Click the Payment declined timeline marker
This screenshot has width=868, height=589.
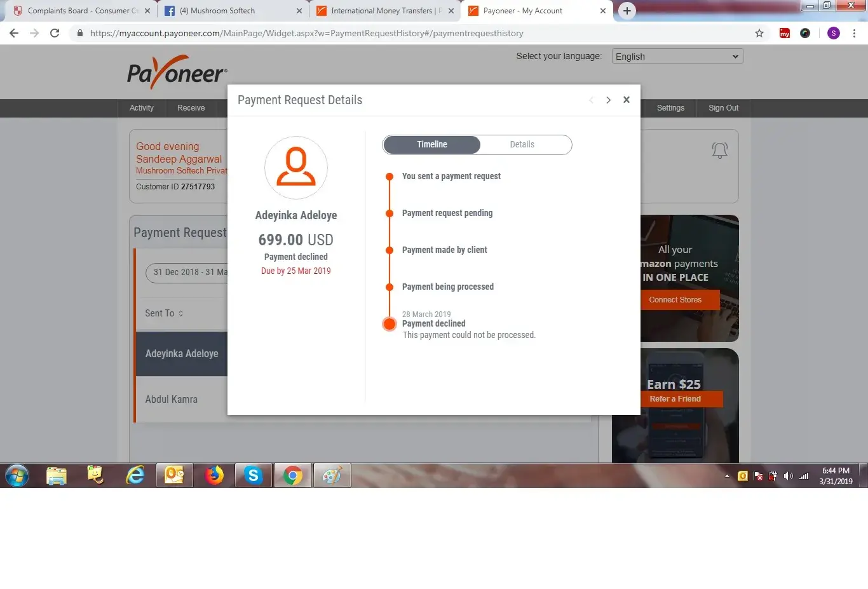[x=390, y=324]
